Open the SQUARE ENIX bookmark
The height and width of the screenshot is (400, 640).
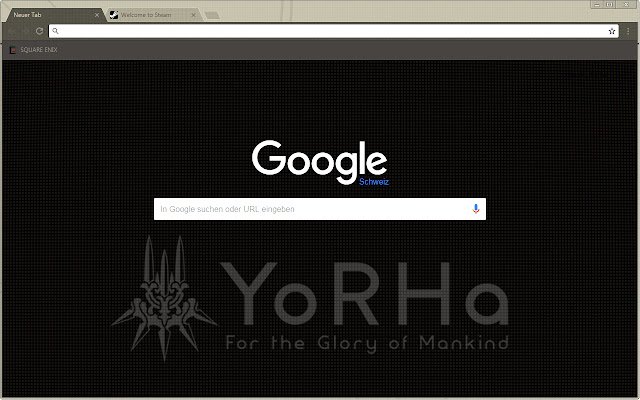coord(33,50)
